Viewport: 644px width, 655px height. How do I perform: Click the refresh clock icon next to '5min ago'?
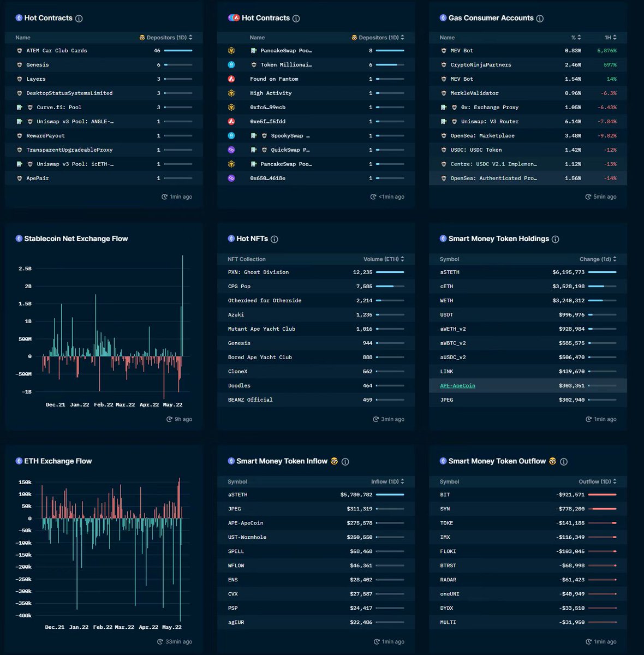(588, 196)
